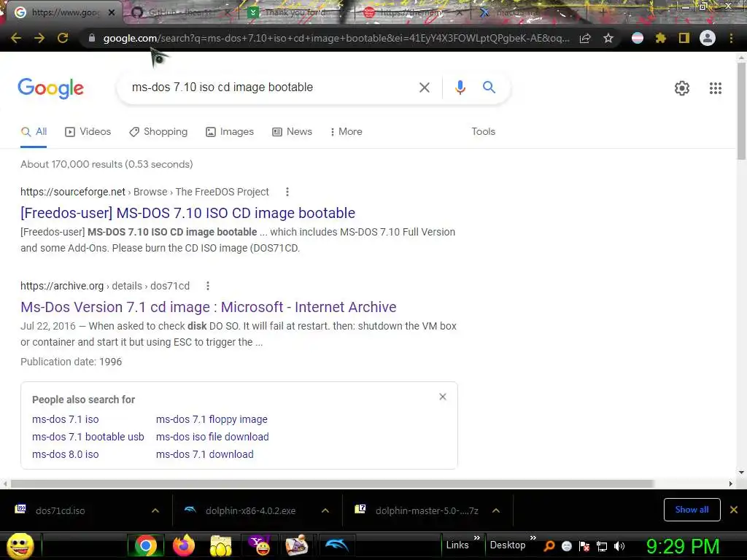
Task: Search for ms-dos 7.1 iso
Action: click(65, 419)
